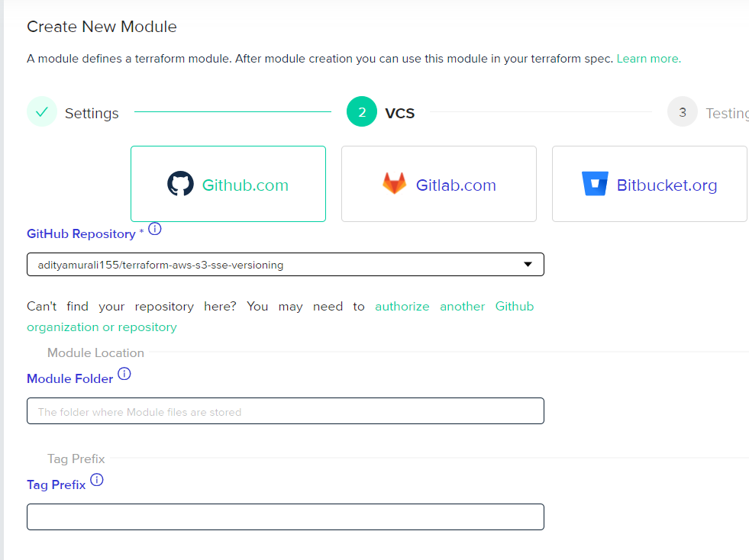Click the VCS step title text
This screenshot has width=749, height=560.
400,114
